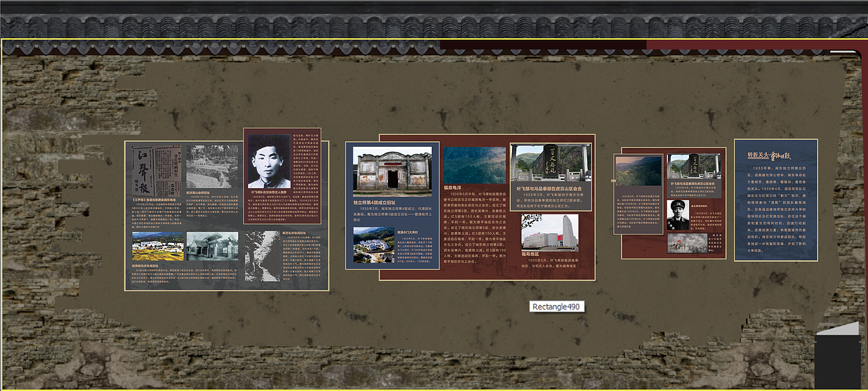Click the grayscale mountain path photo
Screen dimensions: 868x391
click(262, 256)
